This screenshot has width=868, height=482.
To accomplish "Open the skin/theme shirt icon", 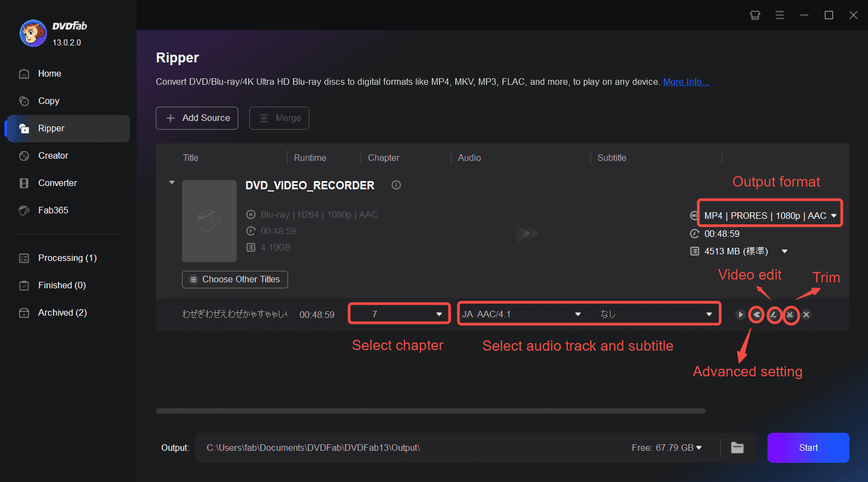I will tap(755, 15).
